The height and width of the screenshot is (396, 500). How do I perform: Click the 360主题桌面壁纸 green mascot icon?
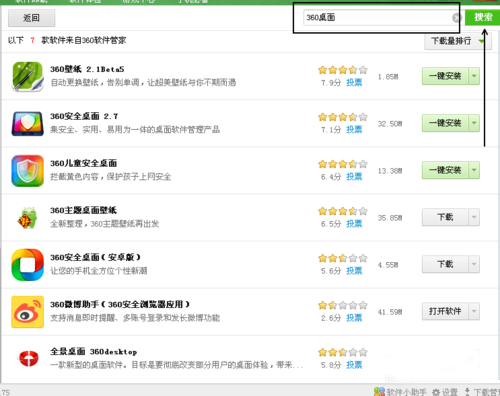[x=28, y=218]
